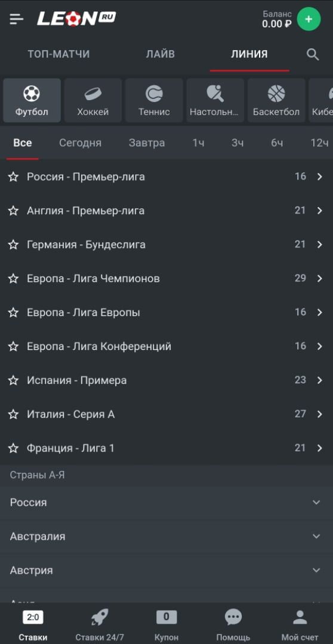Filter matches by Сегодня
Viewport: 333px width, 644px height.
[x=80, y=143]
